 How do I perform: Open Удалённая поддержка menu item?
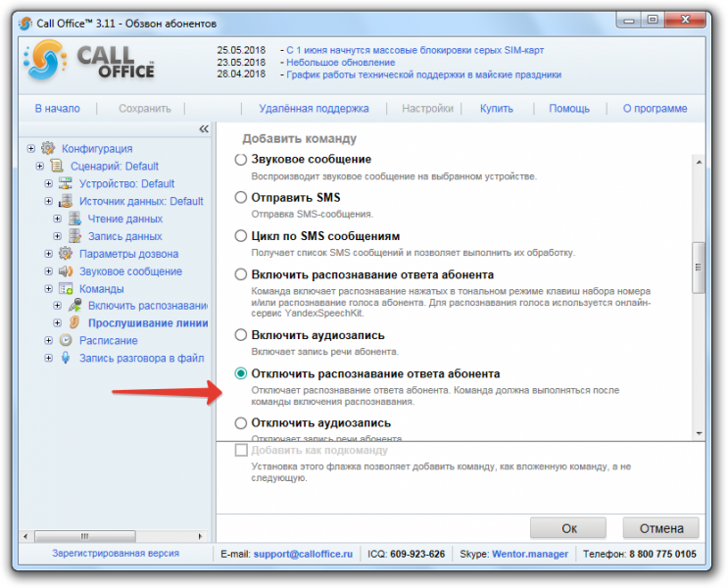tap(314, 108)
